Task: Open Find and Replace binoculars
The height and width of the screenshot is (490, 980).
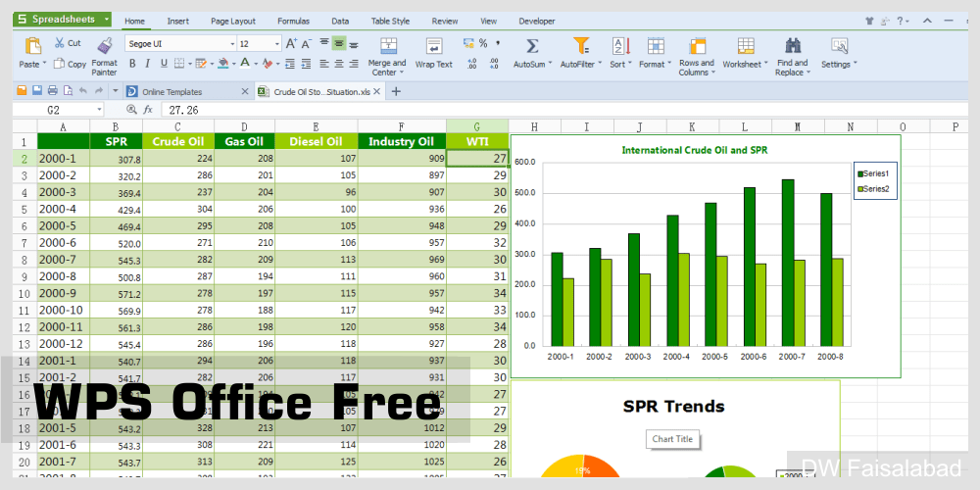Action: pos(793,45)
